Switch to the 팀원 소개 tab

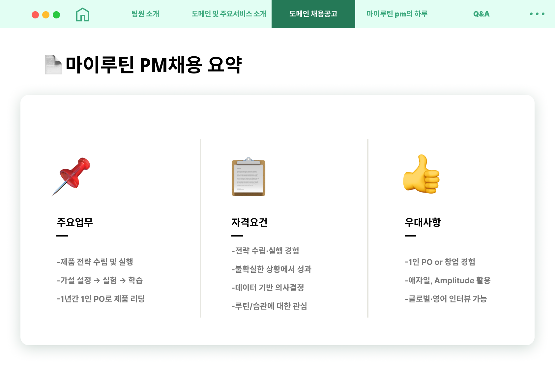click(145, 14)
